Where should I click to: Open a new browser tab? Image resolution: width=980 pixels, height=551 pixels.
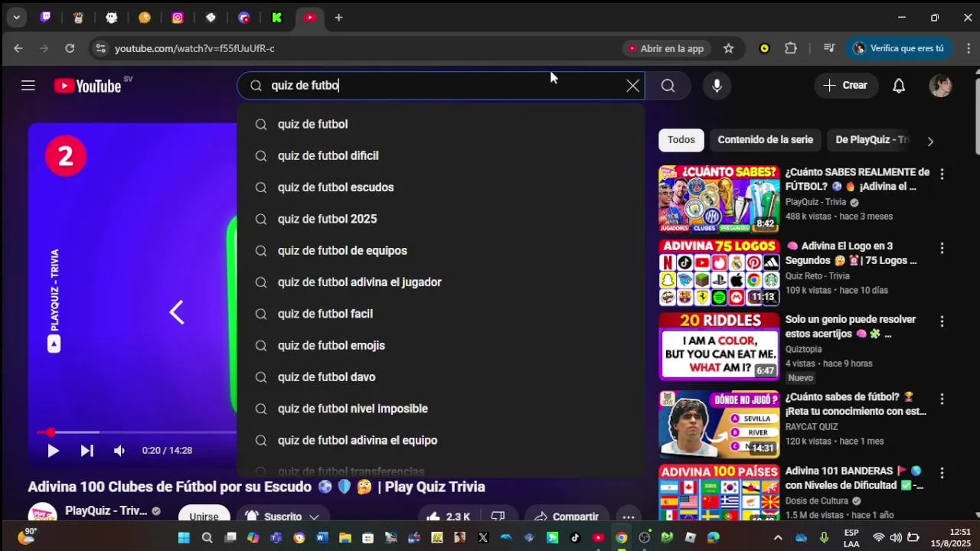pos(338,18)
